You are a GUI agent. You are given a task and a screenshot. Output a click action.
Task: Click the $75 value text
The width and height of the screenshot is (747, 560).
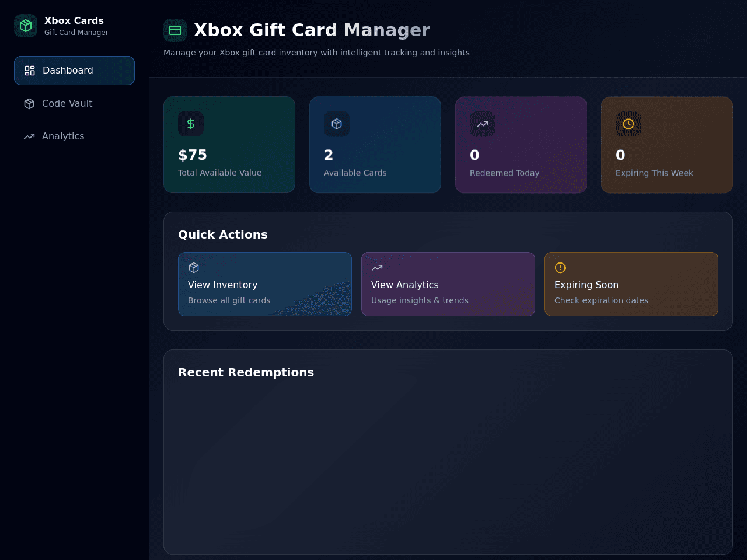[x=193, y=155]
